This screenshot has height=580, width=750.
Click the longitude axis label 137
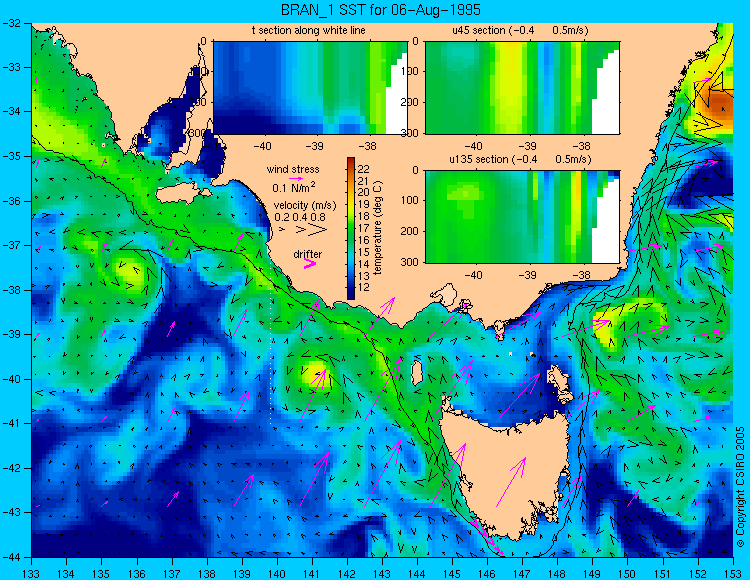pyautogui.click(x=172, y=574)
